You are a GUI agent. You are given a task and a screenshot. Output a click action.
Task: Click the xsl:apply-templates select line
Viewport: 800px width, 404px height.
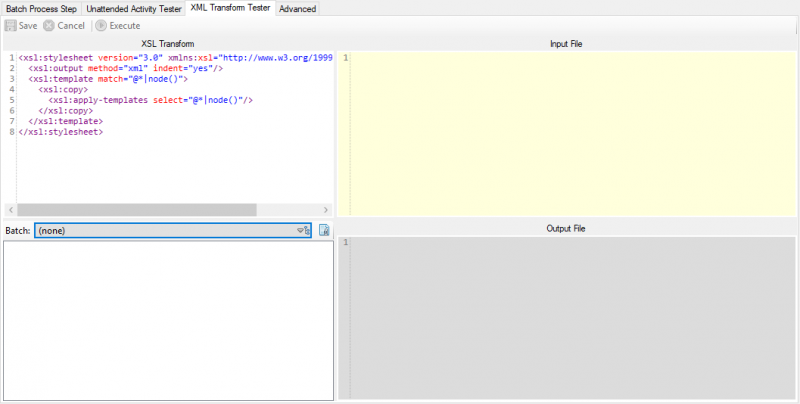(x=151, y=100)
